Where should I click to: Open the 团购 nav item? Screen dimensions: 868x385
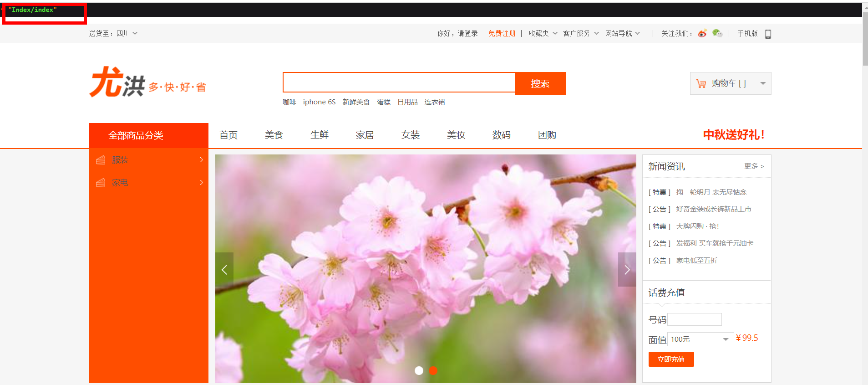(547, 135)
